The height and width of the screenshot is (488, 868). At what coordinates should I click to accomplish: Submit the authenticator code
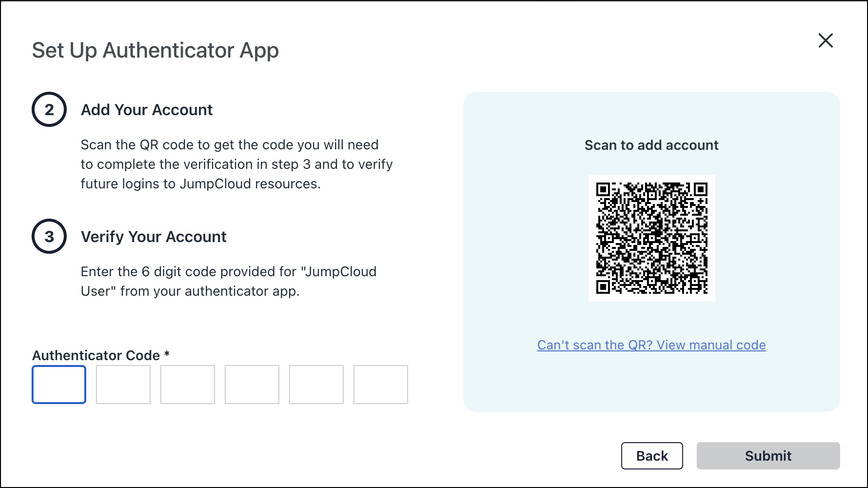(x=768, y=456)
